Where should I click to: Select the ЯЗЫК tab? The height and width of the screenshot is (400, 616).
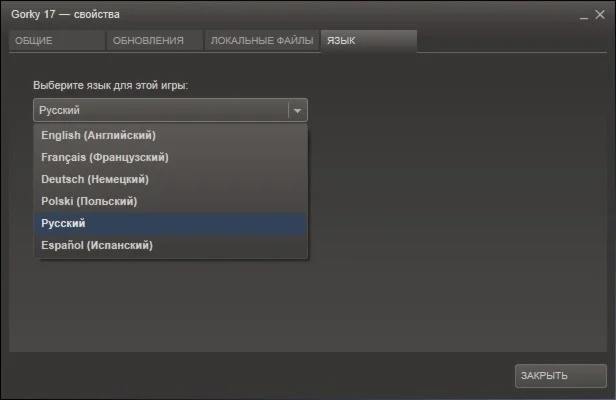[x=368, y=40]
